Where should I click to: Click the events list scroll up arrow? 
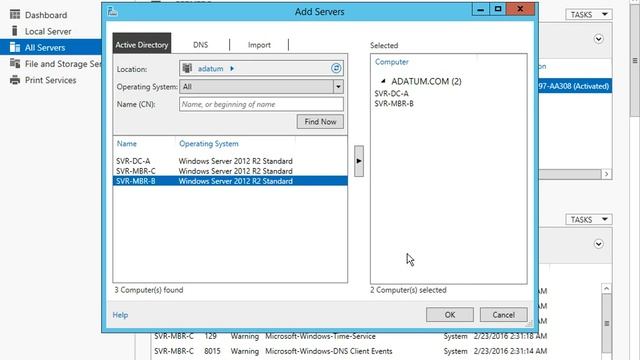pos(607,289)
